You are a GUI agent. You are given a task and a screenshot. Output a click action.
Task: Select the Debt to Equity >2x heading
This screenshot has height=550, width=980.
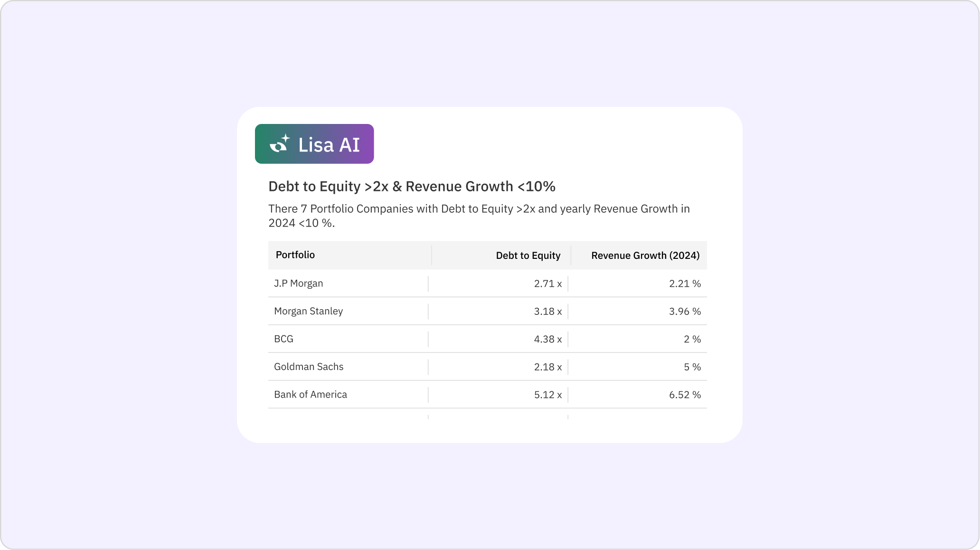[x=412, y=186]
